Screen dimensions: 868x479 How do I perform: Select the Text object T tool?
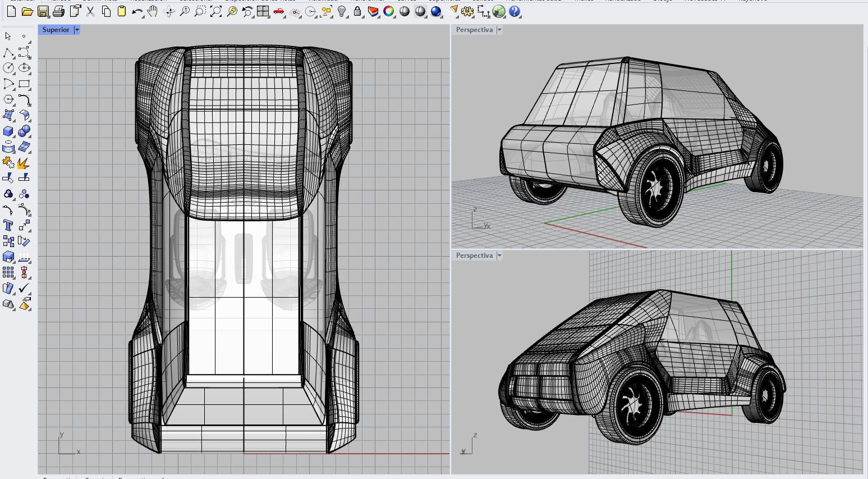coord(8,225)
